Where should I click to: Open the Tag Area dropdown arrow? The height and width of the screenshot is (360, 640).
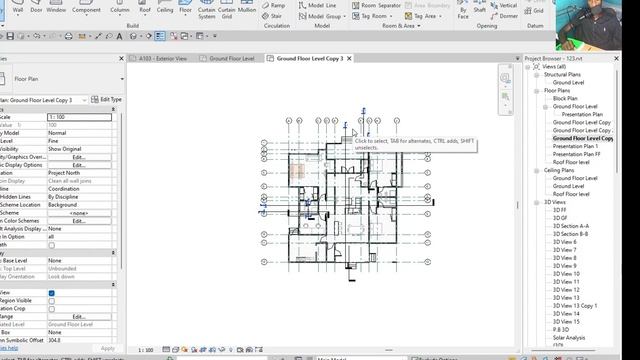[x=440, y=16]
